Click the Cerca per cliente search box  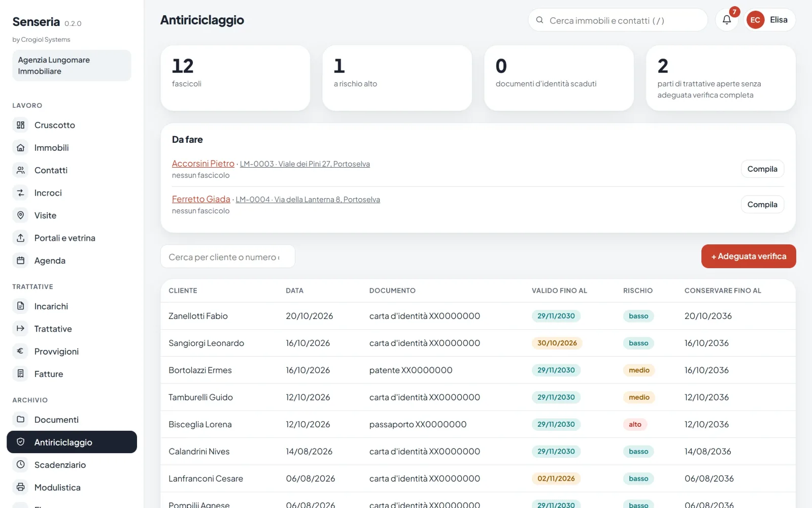[228, 257]
